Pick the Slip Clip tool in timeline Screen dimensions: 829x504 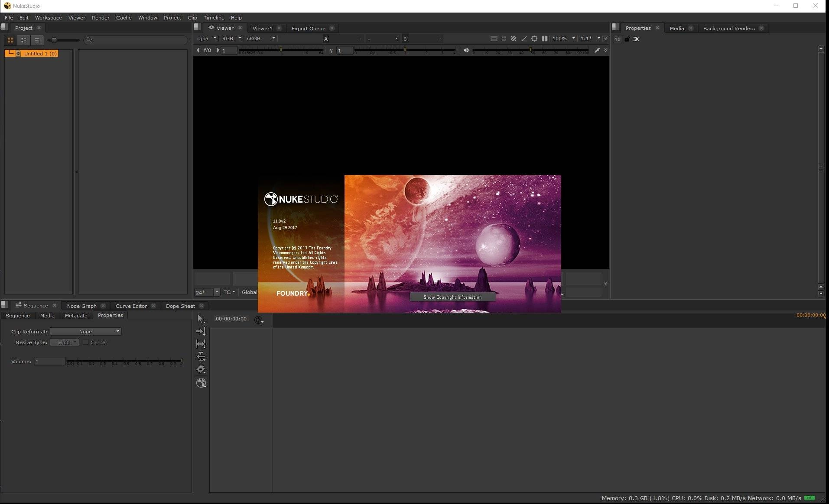(201, 344)
